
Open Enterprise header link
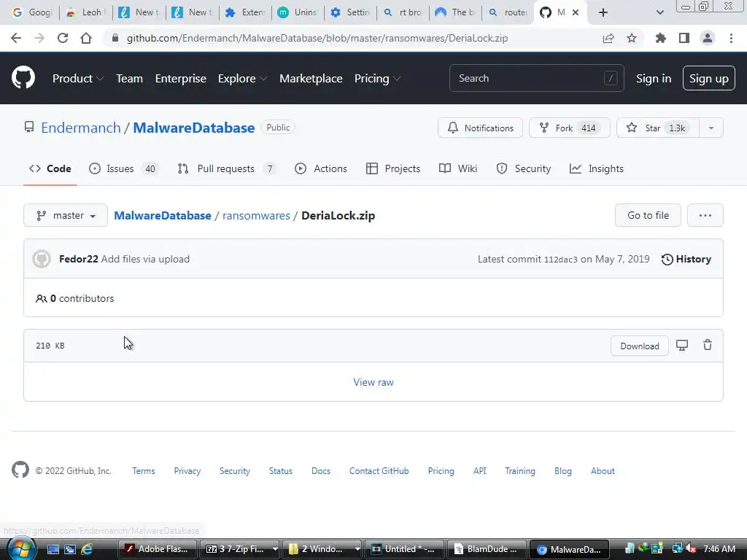click(x=181, y=79)
